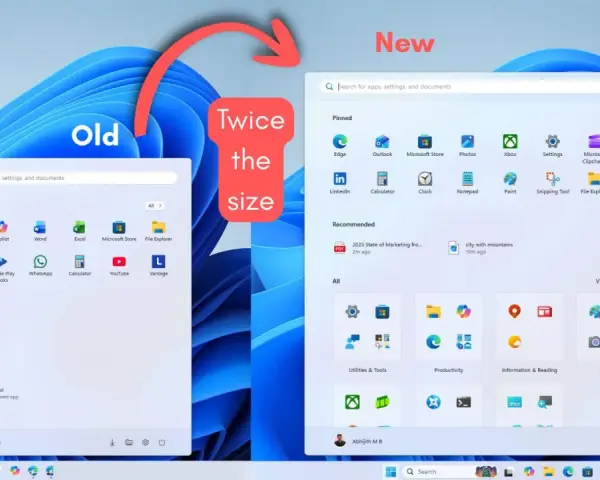Open Copilot on the left taskbar

(15, 470)
